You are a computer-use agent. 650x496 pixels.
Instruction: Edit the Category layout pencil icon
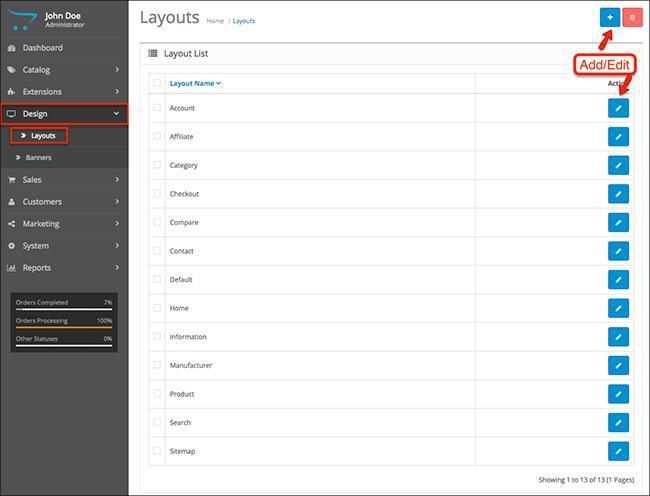click(618, 165)
